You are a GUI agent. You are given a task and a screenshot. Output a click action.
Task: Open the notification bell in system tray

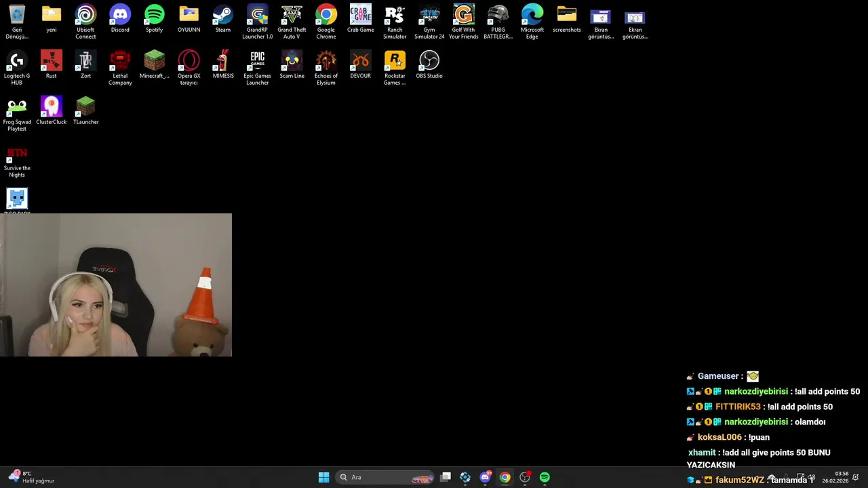(856, 477)
